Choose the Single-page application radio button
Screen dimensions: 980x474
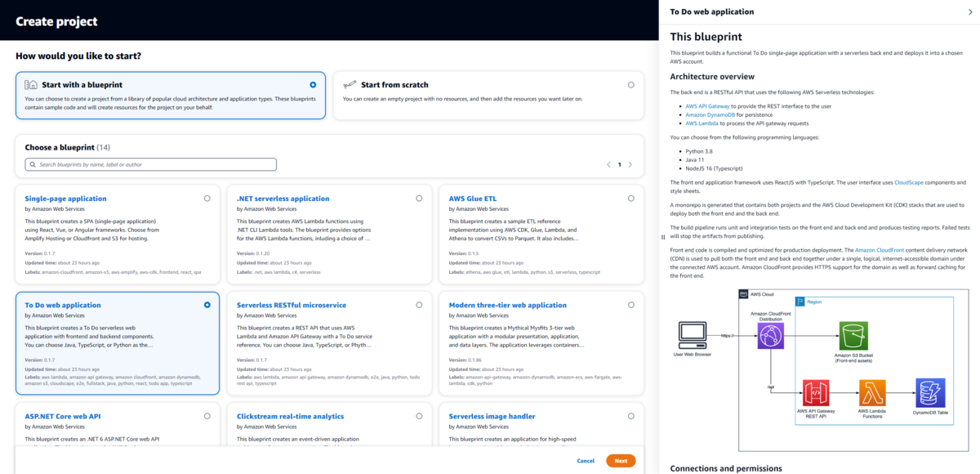point(207,198)
